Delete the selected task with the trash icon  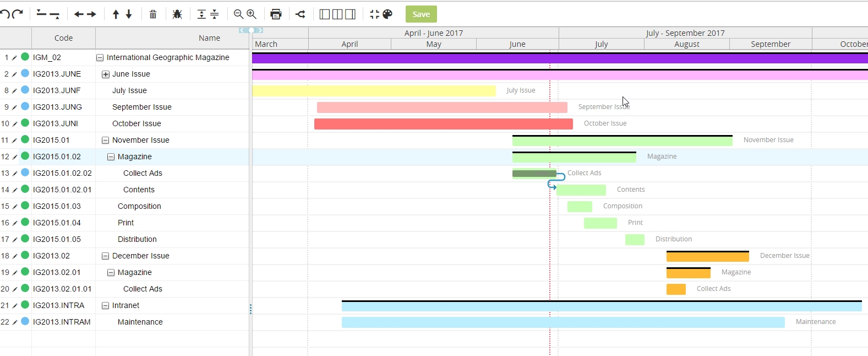[x=153, y=14]
